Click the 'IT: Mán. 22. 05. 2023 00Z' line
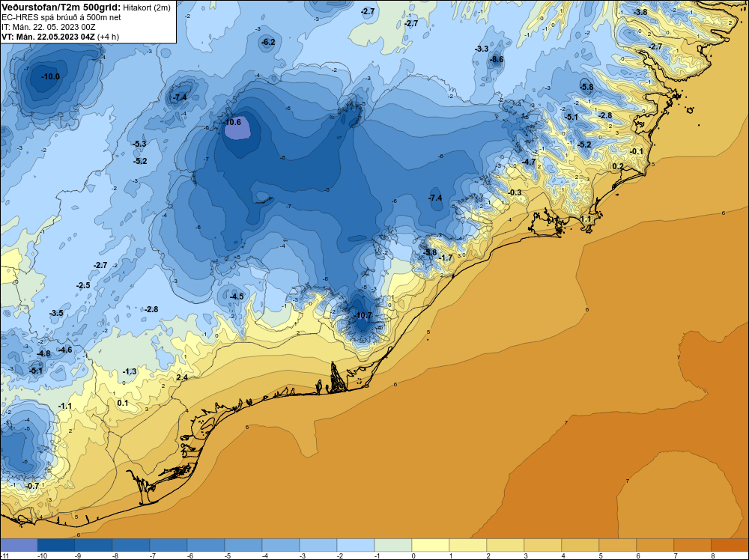 48,27
